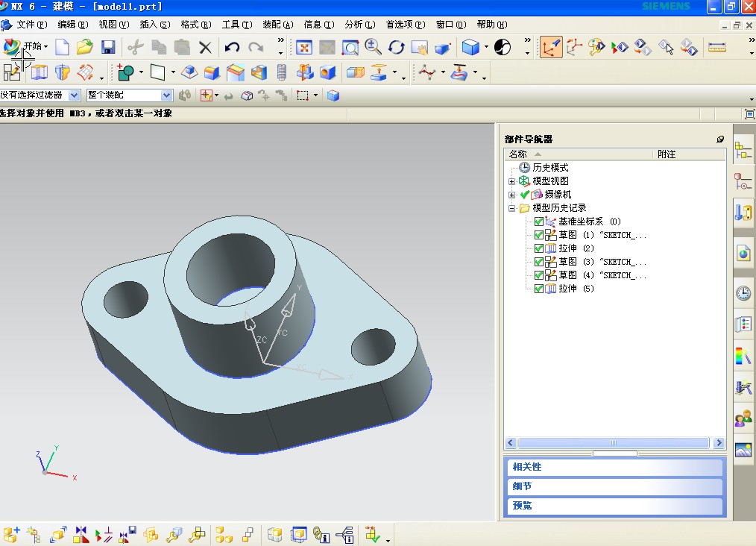The height and width of the screenshot is (546, 756).
Task: Uncheck the 草图 (3) checkbox
Action: (539, 262)
